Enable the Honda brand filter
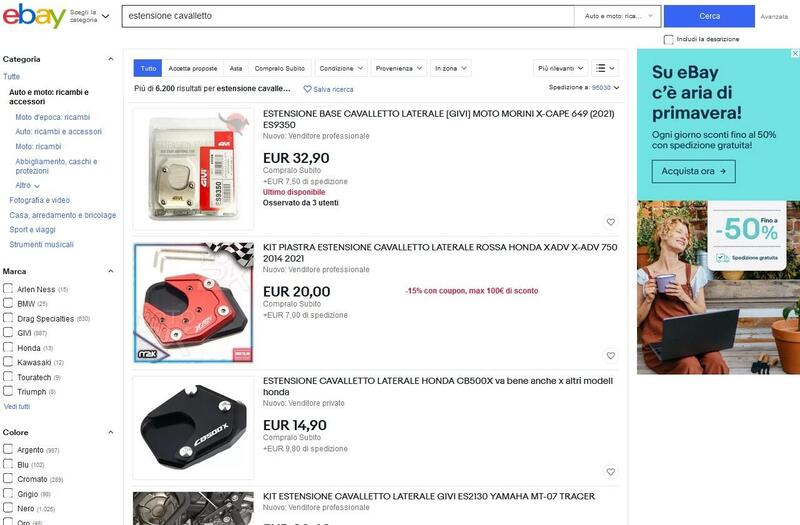Screen dimensions: 800x525 click(8, 347)
